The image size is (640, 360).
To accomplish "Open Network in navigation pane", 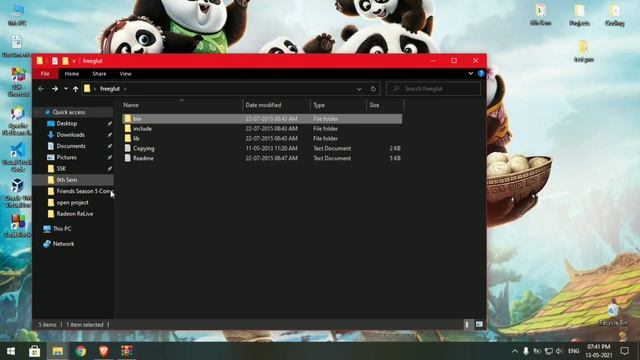I will coord(63,244).
